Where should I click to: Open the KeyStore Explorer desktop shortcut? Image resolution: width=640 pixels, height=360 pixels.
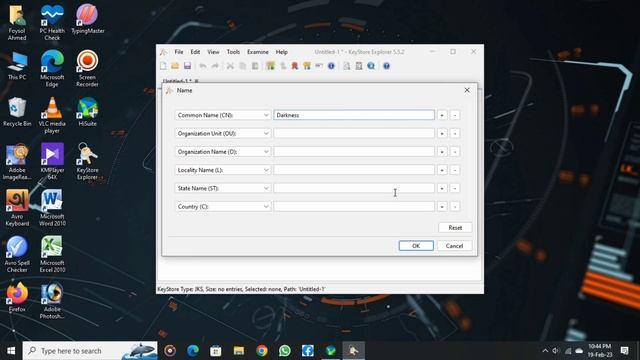[87, 161]
